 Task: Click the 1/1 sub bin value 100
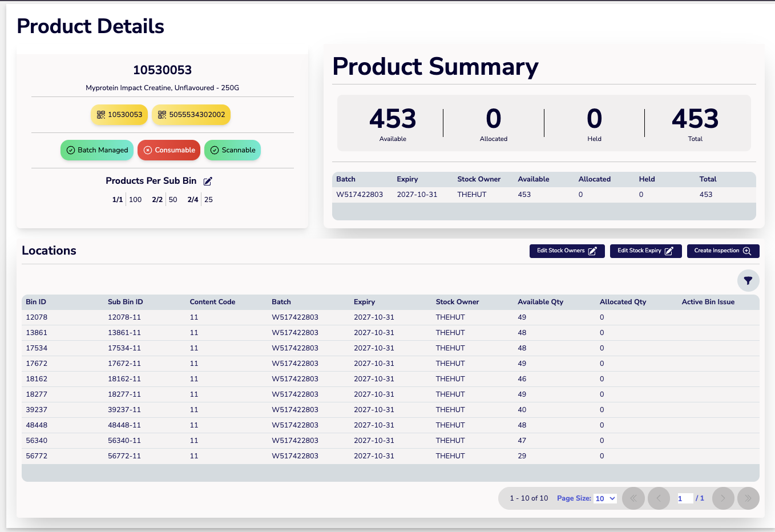pyautogui.click(x=135, y=200)
